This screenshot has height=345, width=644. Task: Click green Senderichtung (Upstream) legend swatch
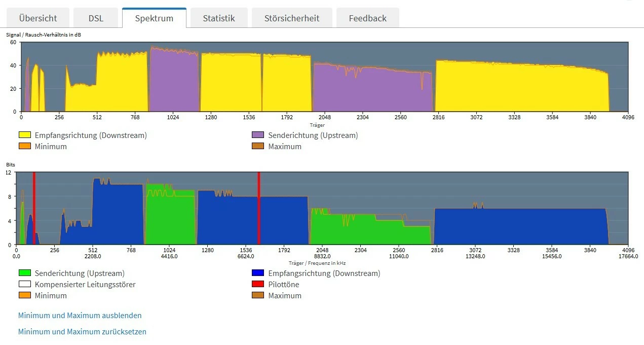(x=24, y=273)
